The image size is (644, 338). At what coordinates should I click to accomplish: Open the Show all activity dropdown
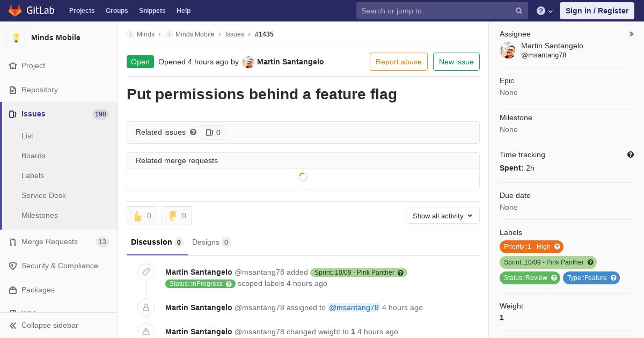443,216
